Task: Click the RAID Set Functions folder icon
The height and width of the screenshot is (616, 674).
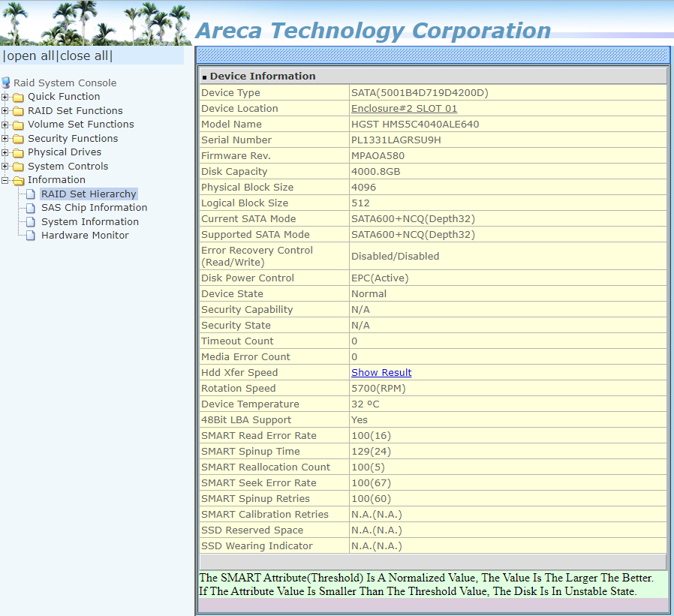Action: coord(18,111)
